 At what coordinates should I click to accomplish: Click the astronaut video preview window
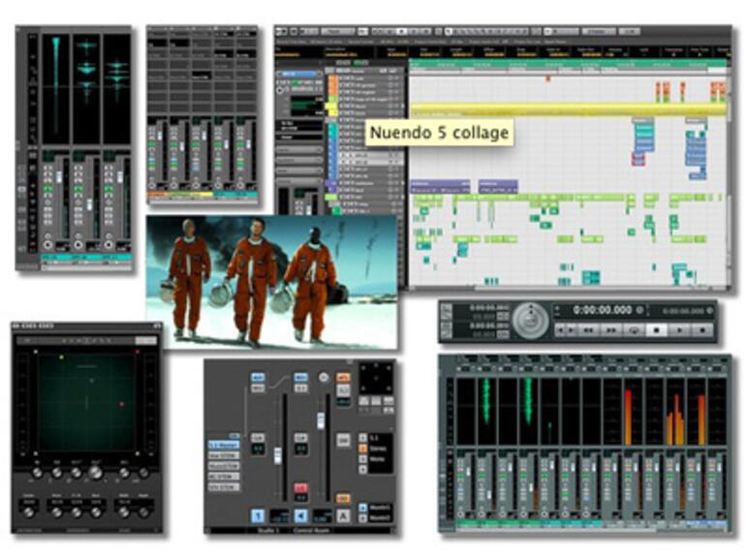271,279
